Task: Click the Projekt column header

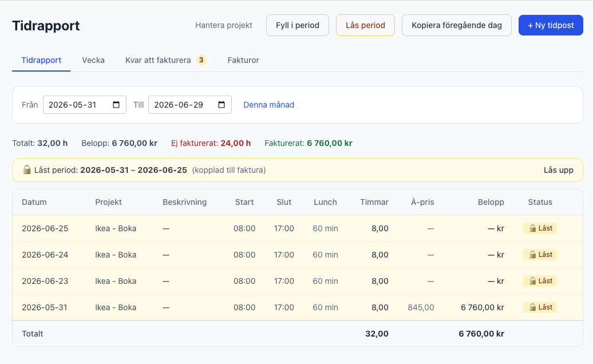Action: point(108,202)
